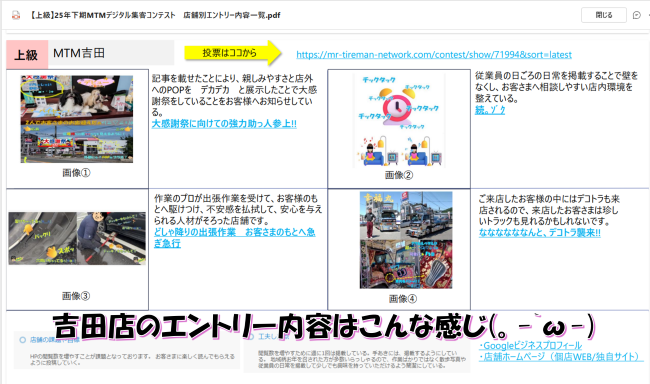
Task: Click the MTM吉田 store name
Action: coord(79,53)
